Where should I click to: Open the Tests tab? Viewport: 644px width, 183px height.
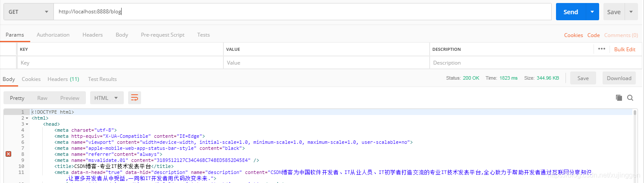(204, 35)
